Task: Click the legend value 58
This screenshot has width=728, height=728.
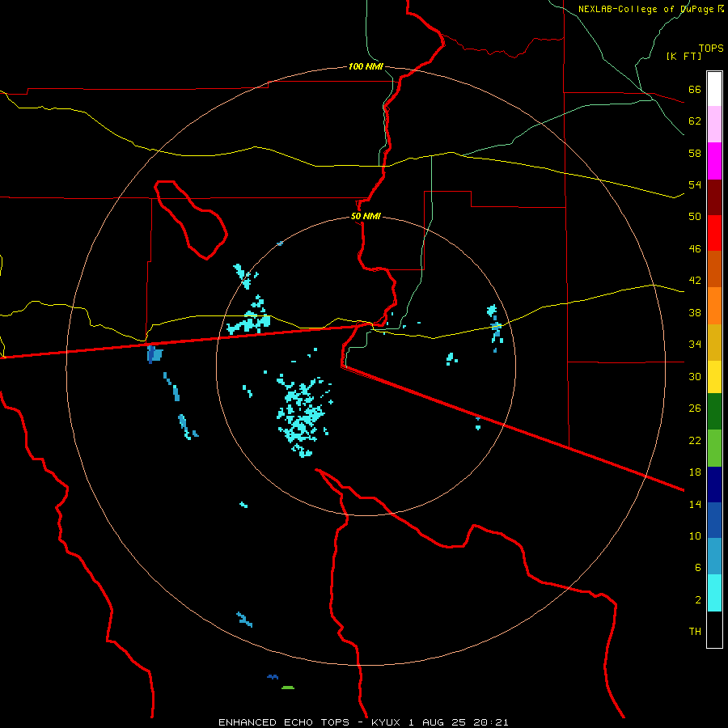Action: 695,153
